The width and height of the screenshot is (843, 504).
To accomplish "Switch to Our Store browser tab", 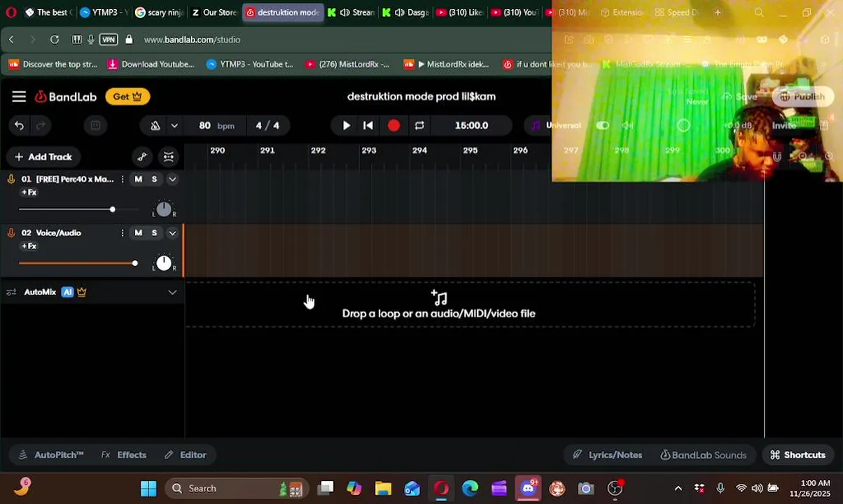I will click(x=214, y=13).
